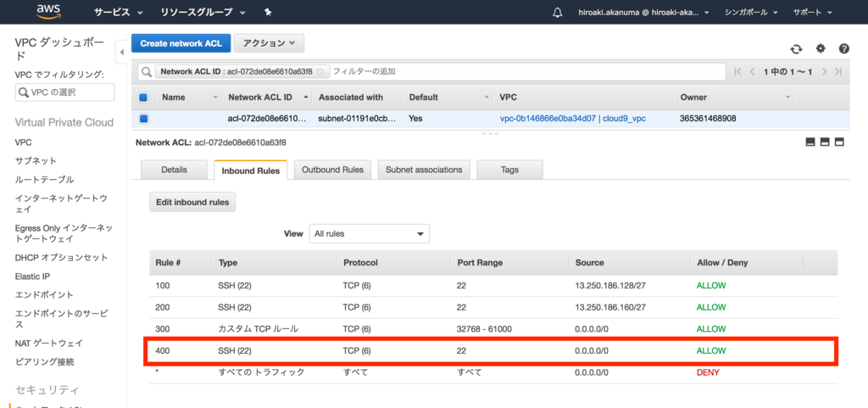Click the VPC の選択 filter field
868x408 pixels.
point(64,92)
